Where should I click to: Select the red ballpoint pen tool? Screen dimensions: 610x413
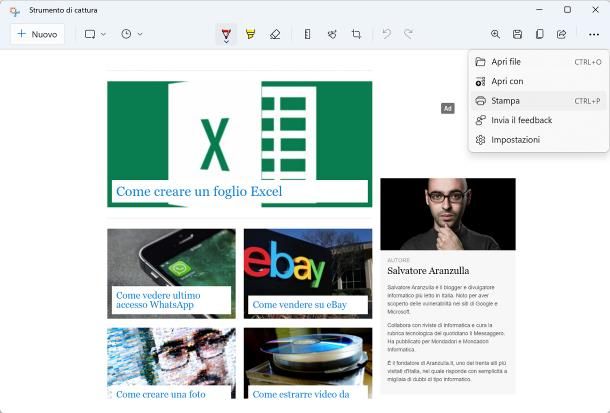pos(226,33)
